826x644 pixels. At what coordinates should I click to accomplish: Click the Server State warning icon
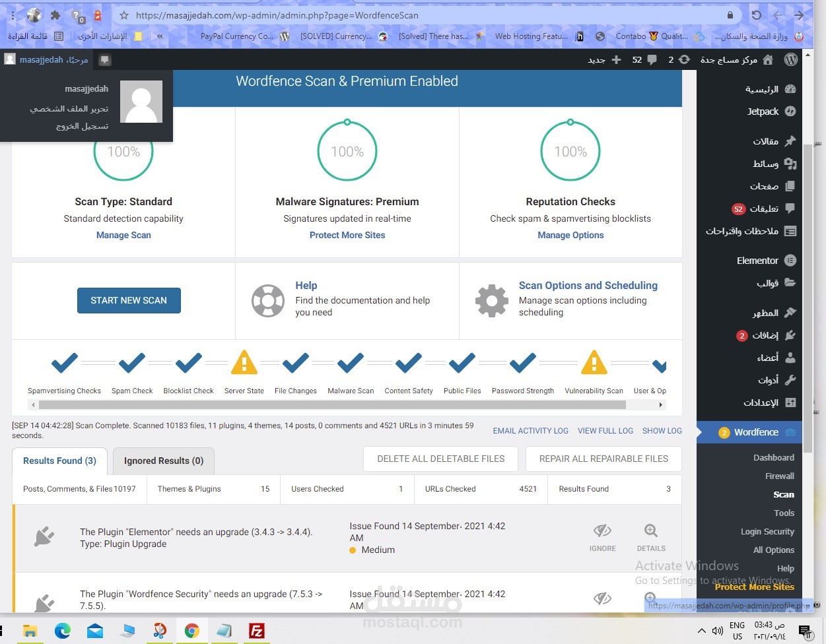pyautogui.click(x=244, y=362)
